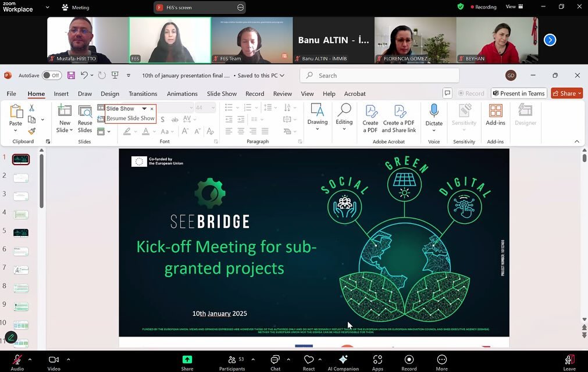Open the Zoom View dropdown
Viewport: 588px width, 372px height.
pyautogui.click(x=514, y=7)
